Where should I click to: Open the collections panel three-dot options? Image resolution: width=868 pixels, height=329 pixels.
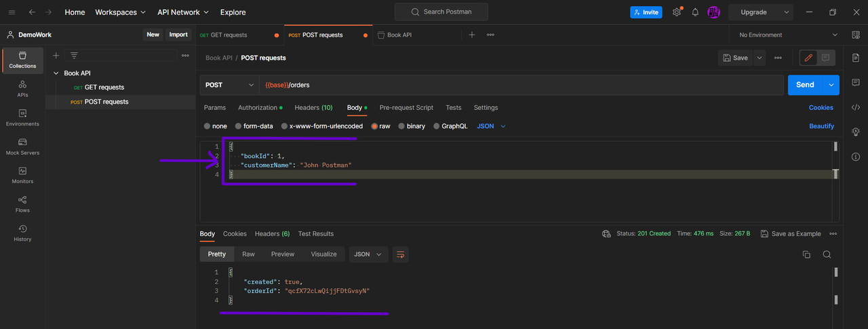point(185,56)
